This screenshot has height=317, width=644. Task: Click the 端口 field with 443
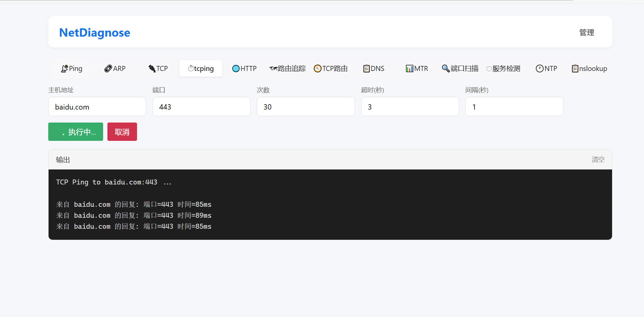point(202,107)
